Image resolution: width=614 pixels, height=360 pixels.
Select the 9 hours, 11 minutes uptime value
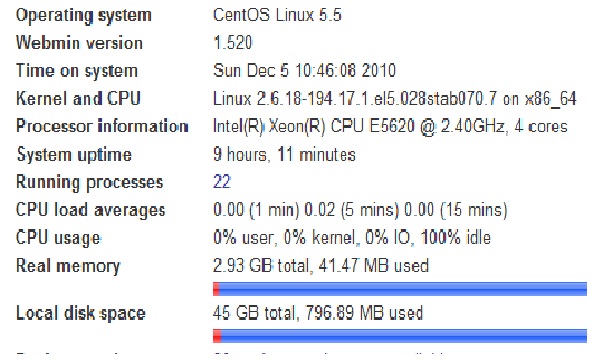(284, 154)
